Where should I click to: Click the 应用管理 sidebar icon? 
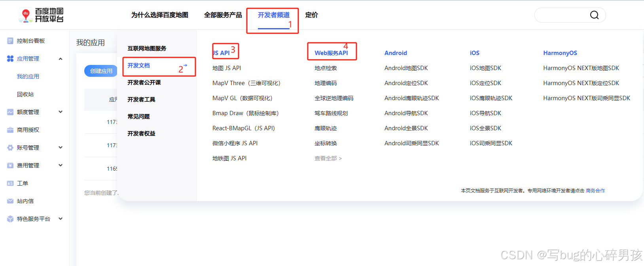10,59
